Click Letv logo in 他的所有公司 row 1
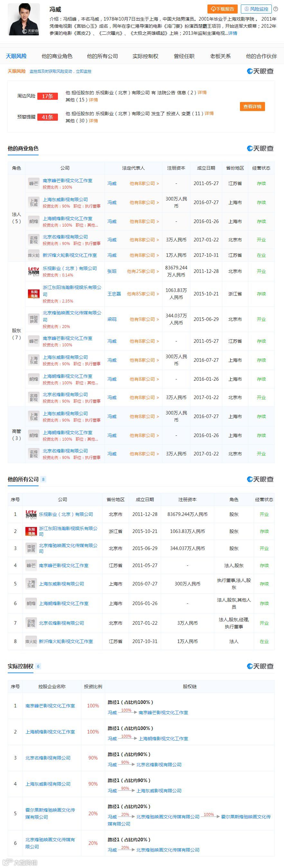 (x=31, y=515)
